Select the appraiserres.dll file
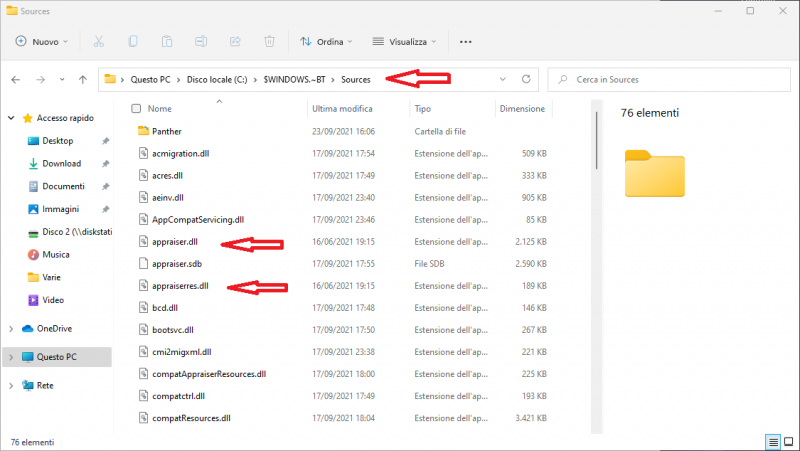The image size is (800, 451). (x=180, y=286)
